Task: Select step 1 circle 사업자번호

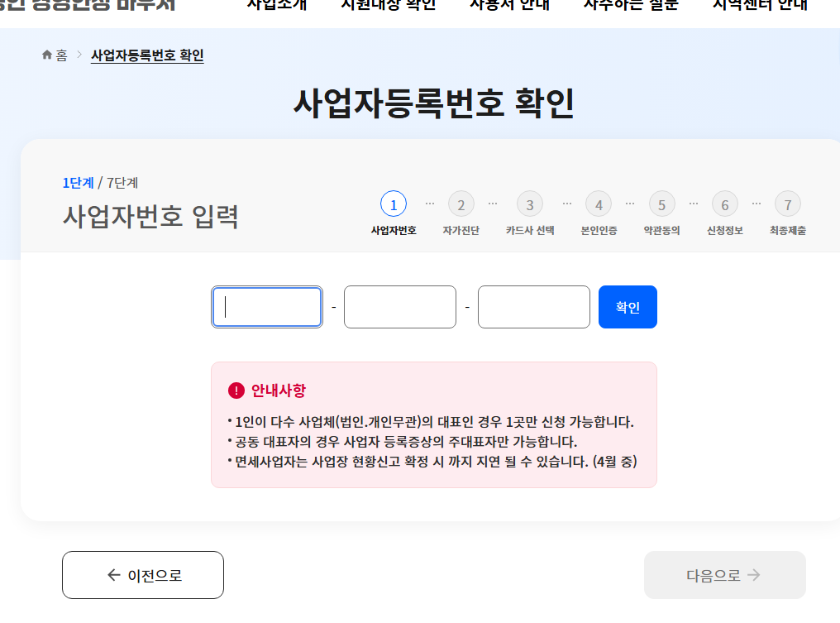Action: tap(394, 204)
